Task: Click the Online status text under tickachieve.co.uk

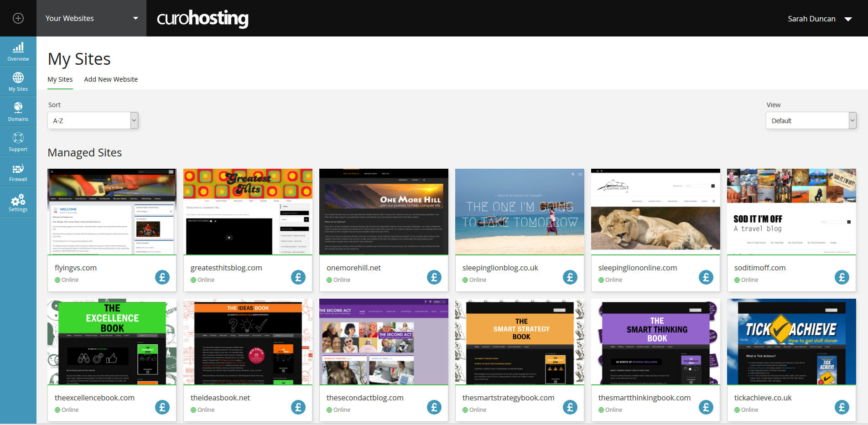Action: click(x=750, y=410)
